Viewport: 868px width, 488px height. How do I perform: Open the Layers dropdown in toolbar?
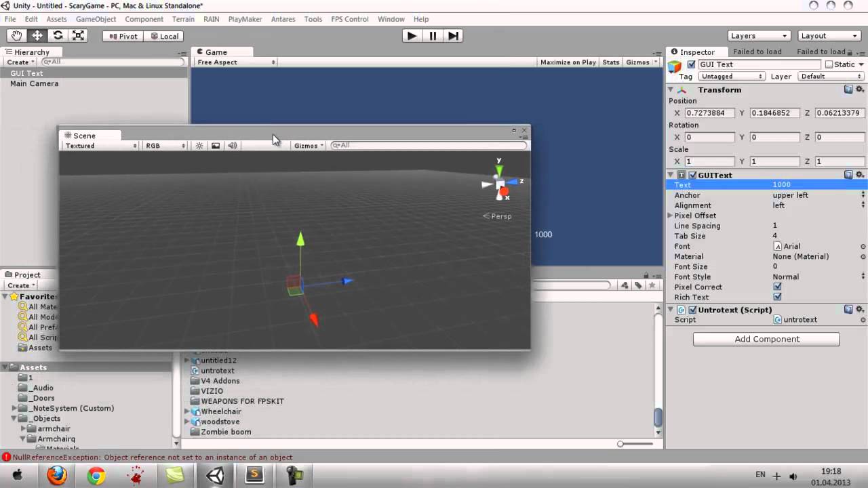tap(759, 36)
